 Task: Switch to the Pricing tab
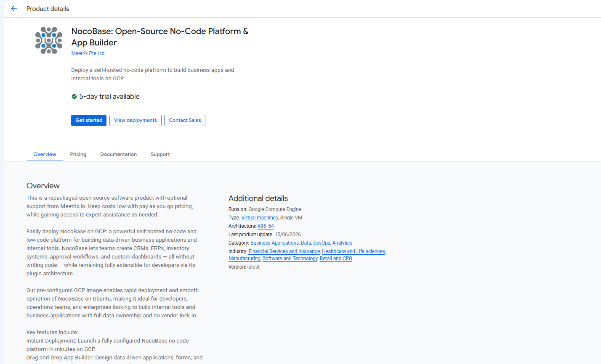[x=78, y=154]
